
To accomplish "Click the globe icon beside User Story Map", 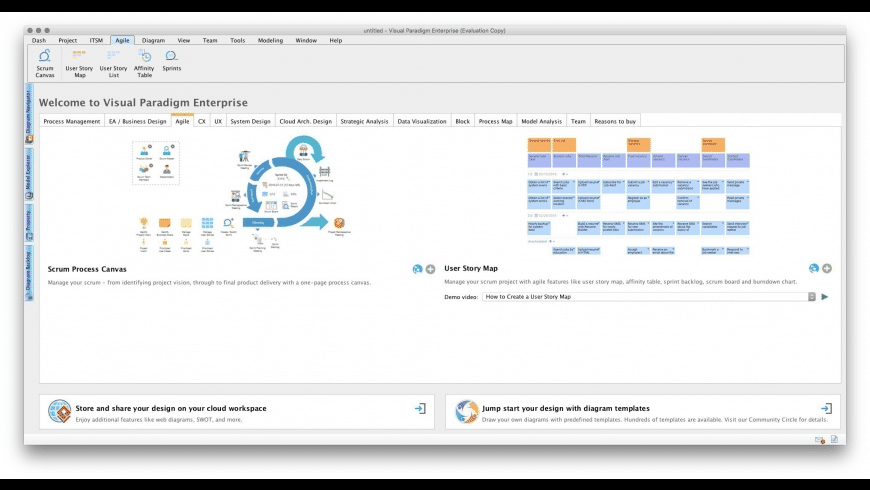I will (814, 268).
